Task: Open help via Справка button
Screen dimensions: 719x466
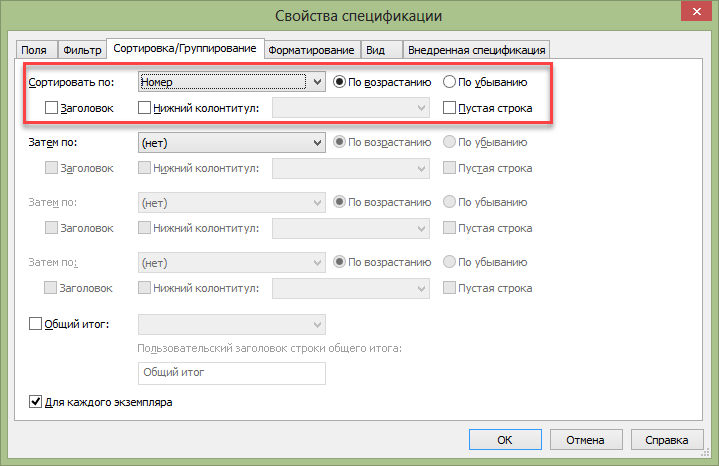Action: [x=667, y=440]
